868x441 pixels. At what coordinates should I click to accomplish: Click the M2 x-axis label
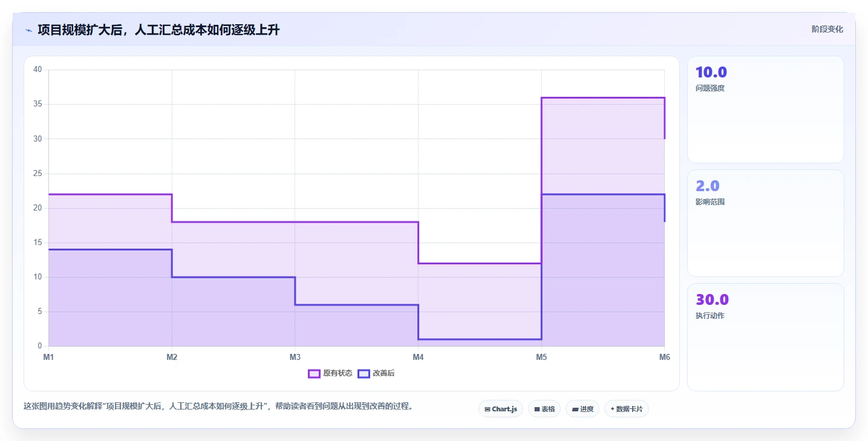[172, 357]
